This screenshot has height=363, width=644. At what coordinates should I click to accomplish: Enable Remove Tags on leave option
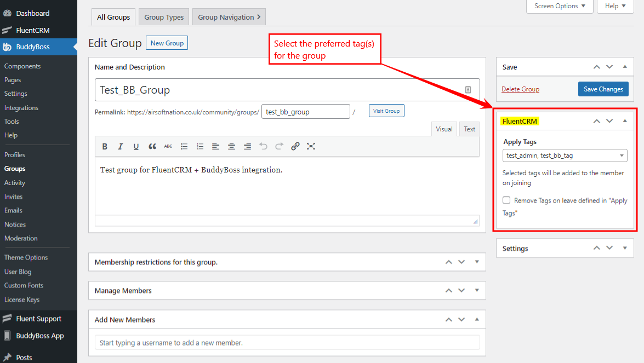[x=506, y=200]
